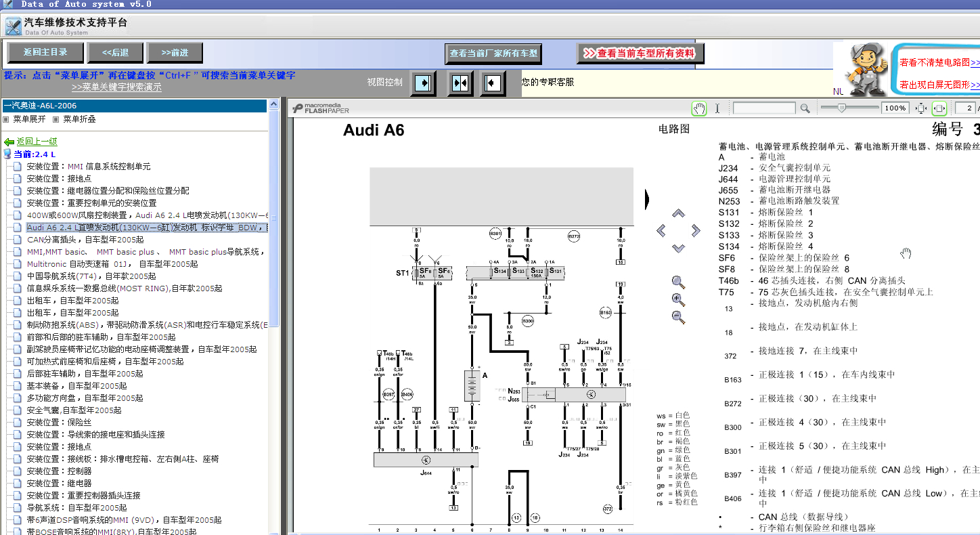980x535 pixels.
Task: Zoom in with the plus magnifier icon
Action: tap(678, 299)
